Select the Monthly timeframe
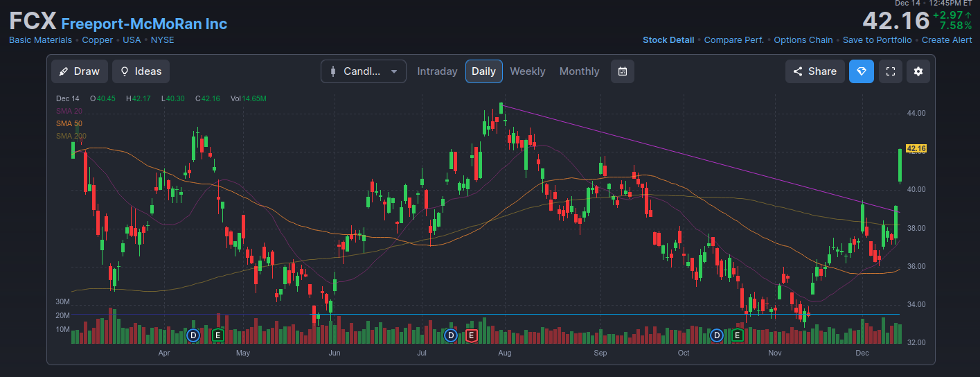The height and width of the screenshot is (377, 980). (x=579, y=71)
